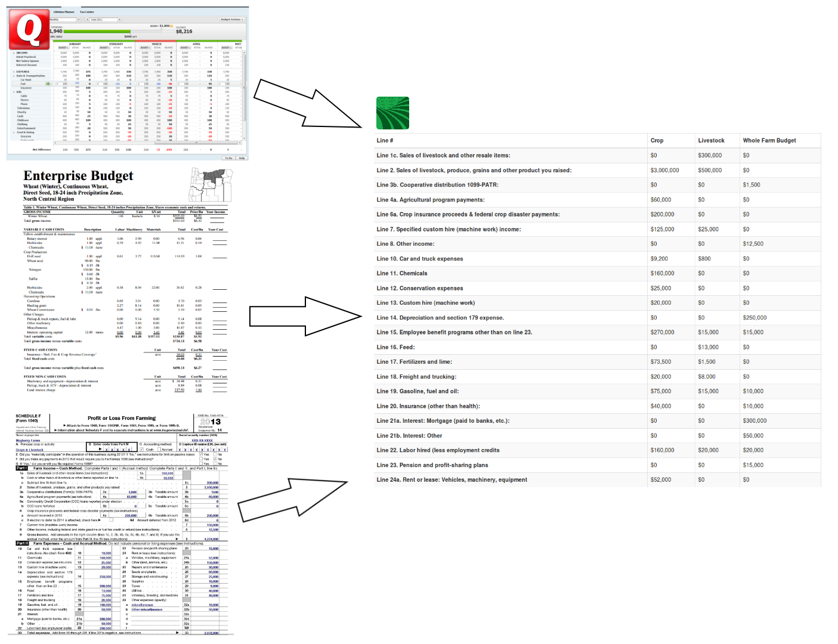
Task: Click the Oregon region map image
Action: (211, 184)
